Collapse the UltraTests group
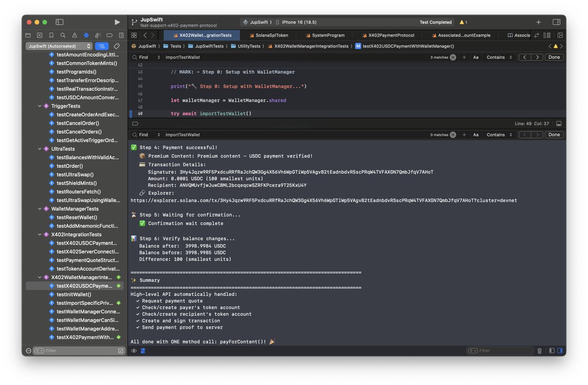Screen dimensions: 588x385 pyautogui.click(x=40, y=149)
